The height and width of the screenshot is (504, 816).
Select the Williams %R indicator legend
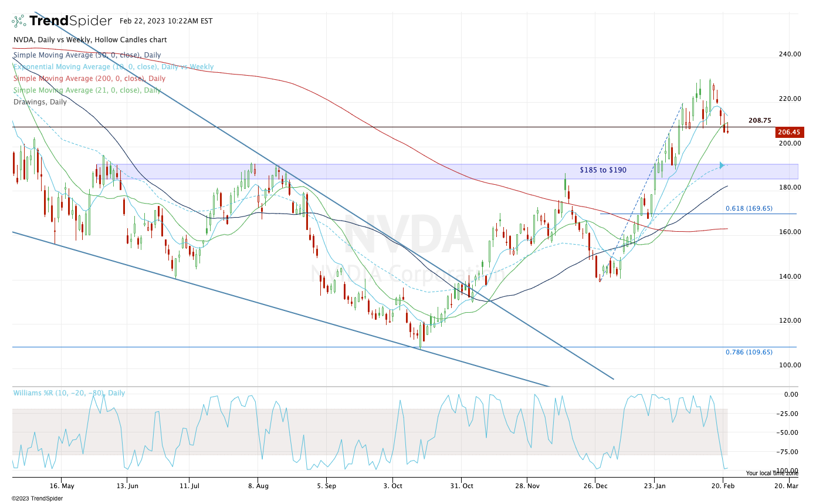point(69,393)
